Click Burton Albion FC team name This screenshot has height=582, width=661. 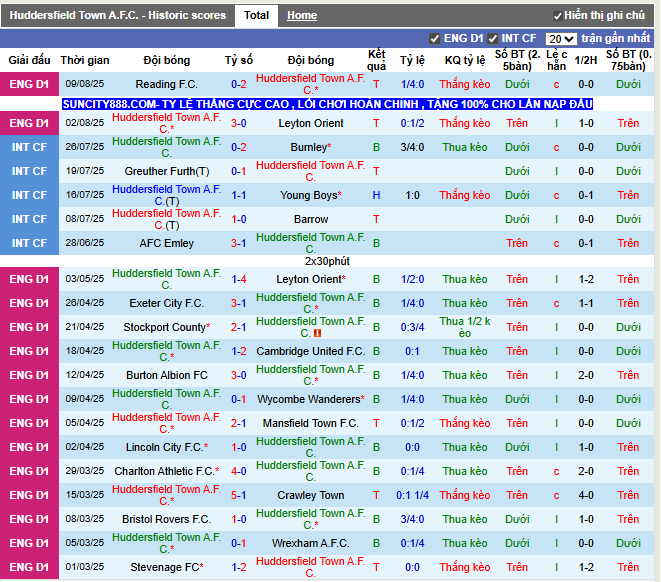point(167,375)
